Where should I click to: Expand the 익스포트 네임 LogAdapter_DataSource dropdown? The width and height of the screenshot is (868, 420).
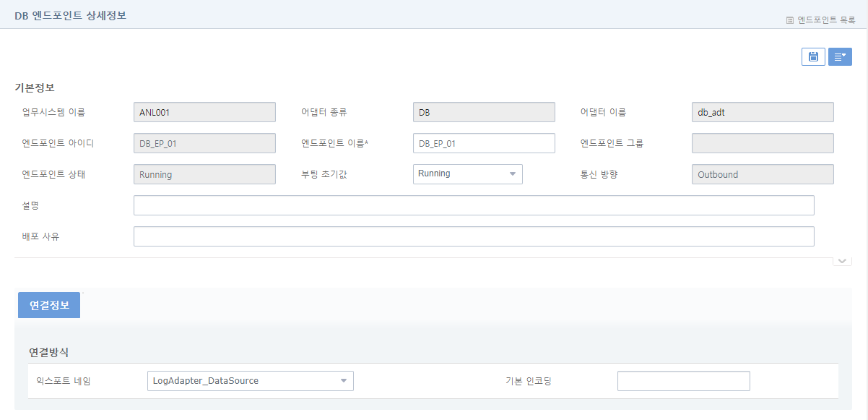250,381
